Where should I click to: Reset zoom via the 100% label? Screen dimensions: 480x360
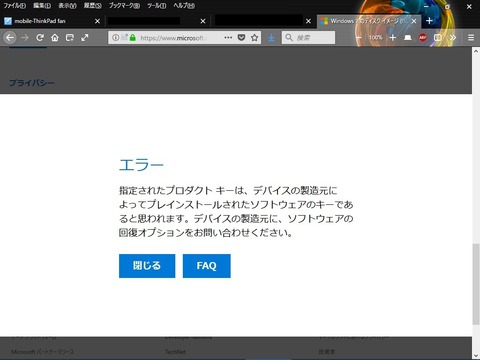(x=376, y=38)
